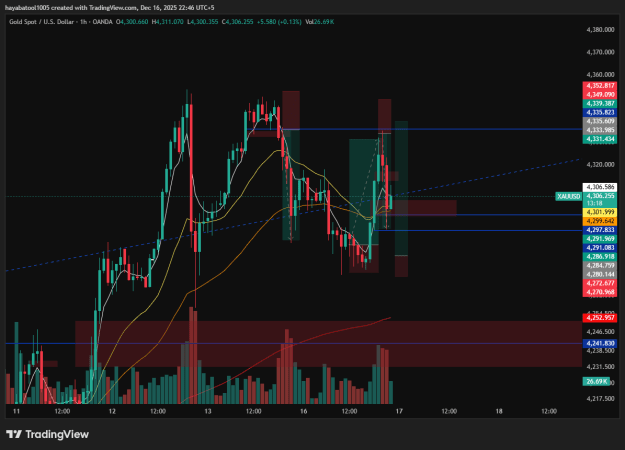Click the blue 4,241.830 price label
The height and width of the screenshot is (450, 625).
coord(600,344)
